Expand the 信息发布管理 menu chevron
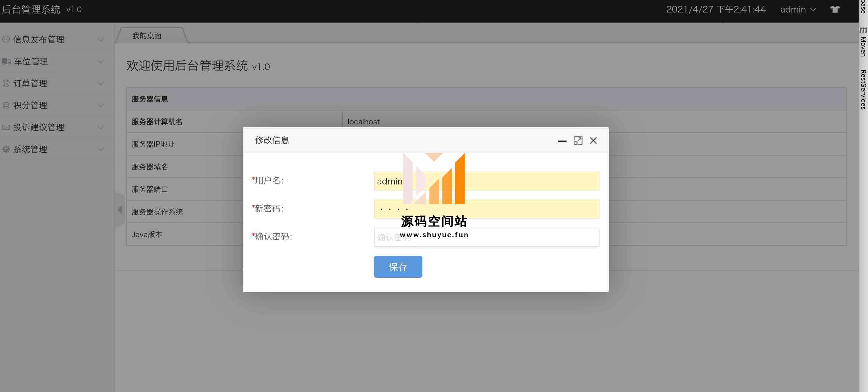This screenshot has width=868, height=392. coord(100,39)
